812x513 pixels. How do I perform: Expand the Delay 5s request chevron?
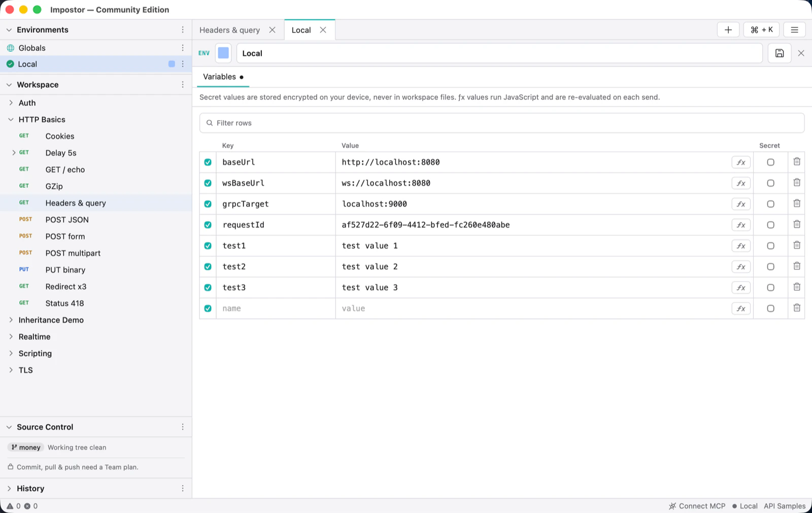tap(14, 153)
